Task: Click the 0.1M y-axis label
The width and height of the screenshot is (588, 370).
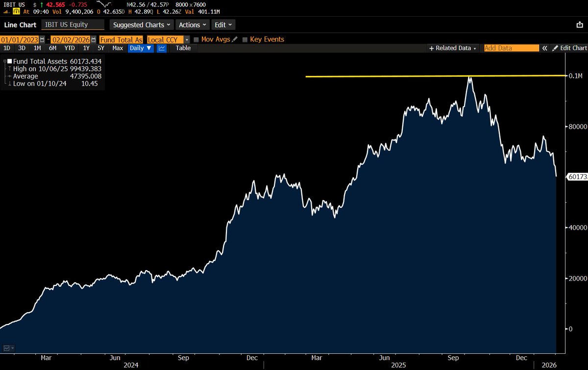Action: coord(575,76)
